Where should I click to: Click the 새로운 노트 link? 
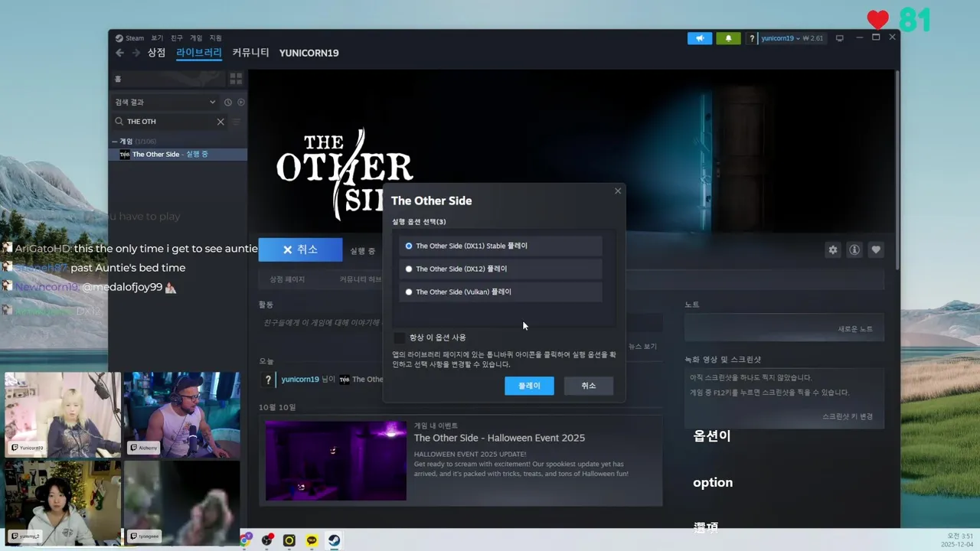pyautogui.click(x=855, y=329)
